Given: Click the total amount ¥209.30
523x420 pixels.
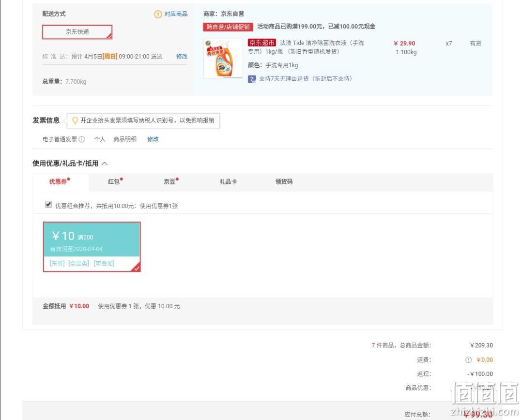Looking at the screenshot, I should pyautogui.click(x=481, y=345).
